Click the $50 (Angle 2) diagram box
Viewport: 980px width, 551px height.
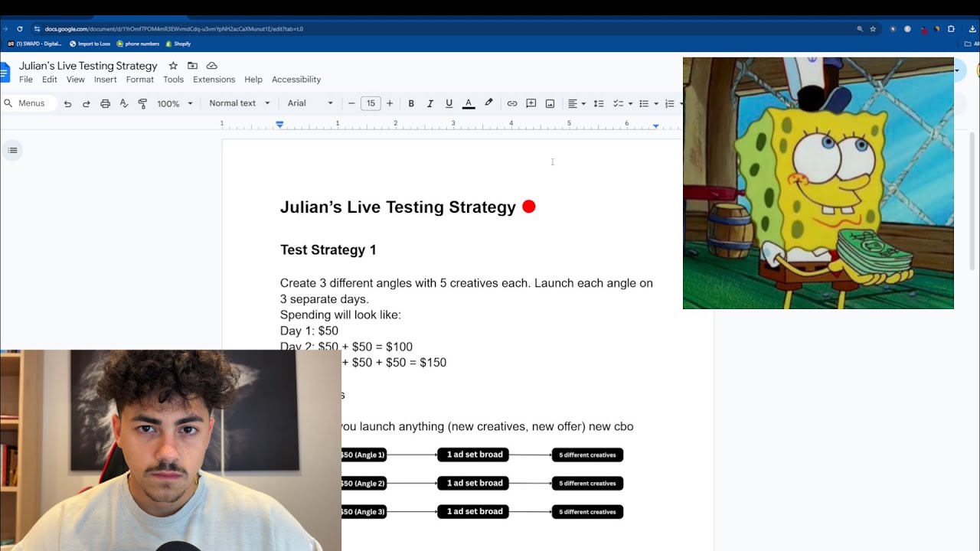(364, 483)
